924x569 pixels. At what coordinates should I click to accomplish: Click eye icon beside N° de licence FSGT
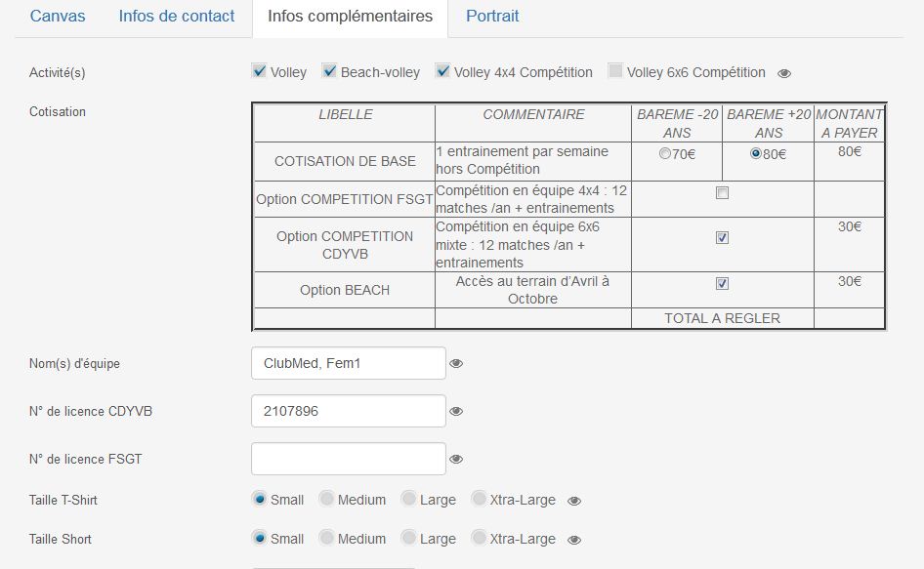(x=456, y=459)
